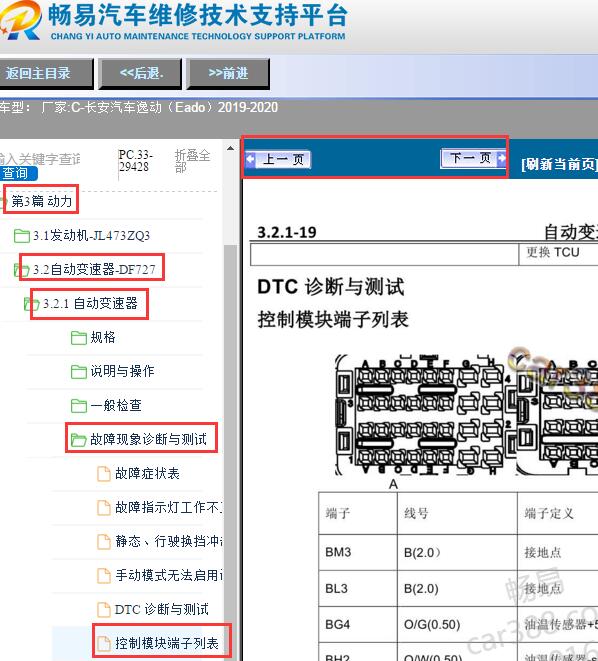
Task: Open the DTC 诊断与测试 tree page
Action: [x=161, y=610]
